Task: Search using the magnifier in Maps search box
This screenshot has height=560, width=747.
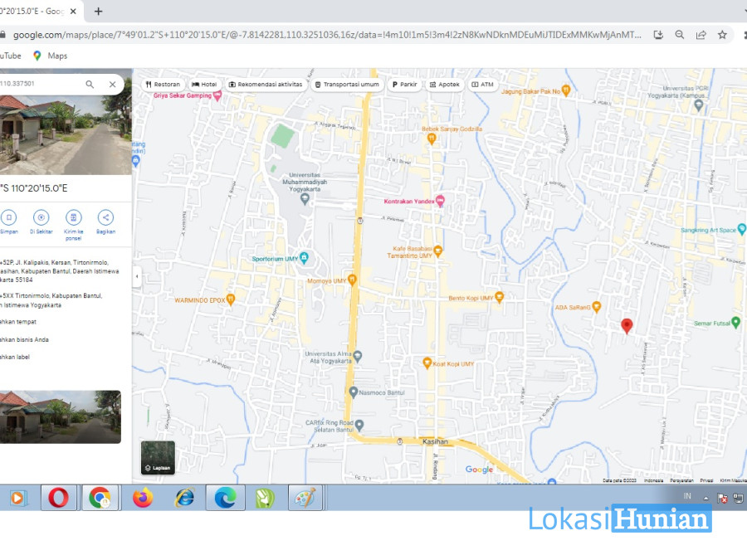Action: coord(90,85)
